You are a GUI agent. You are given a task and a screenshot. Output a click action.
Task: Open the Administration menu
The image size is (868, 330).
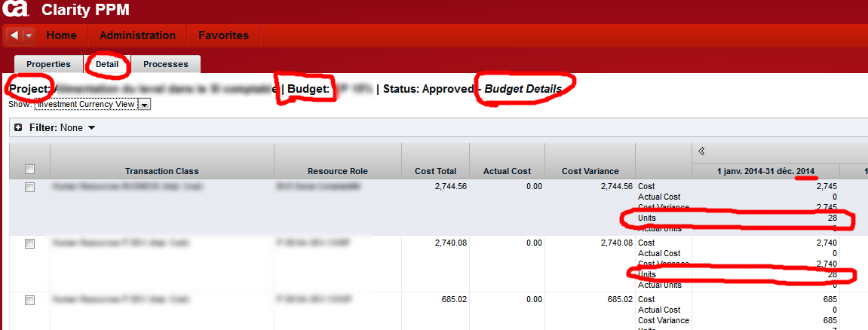tap(138, 35)
